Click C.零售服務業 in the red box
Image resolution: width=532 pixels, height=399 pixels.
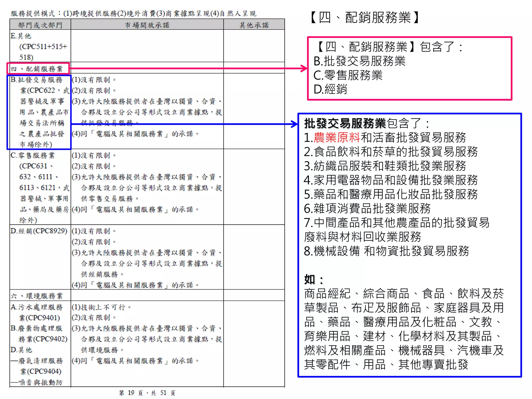click(x=348, y=75)
